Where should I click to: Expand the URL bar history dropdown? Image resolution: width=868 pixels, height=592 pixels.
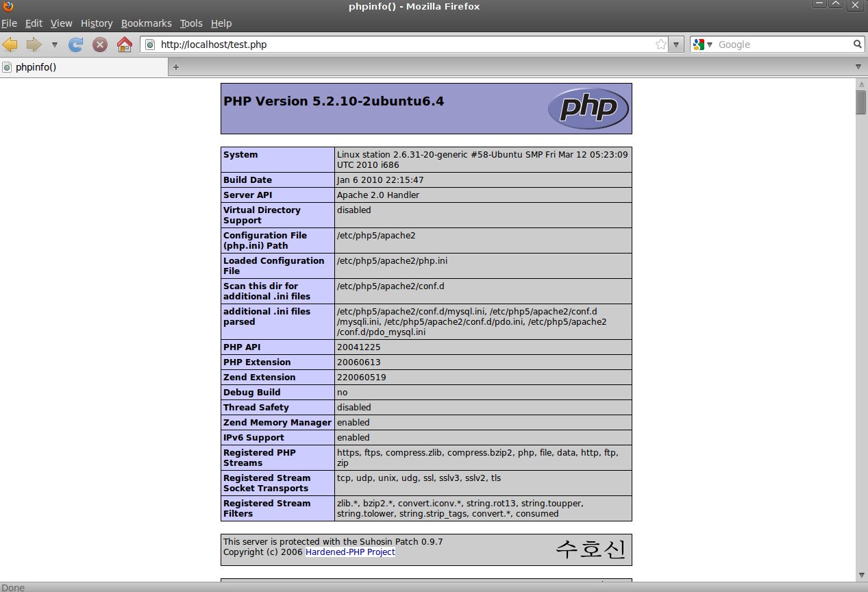tap(675, 45)
